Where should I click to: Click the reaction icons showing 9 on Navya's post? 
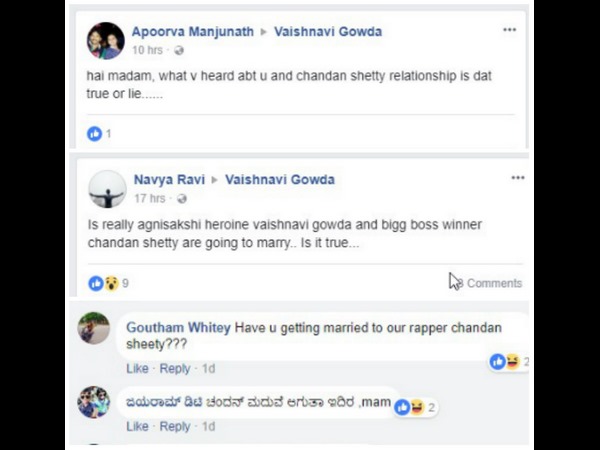tap(103, 283)
